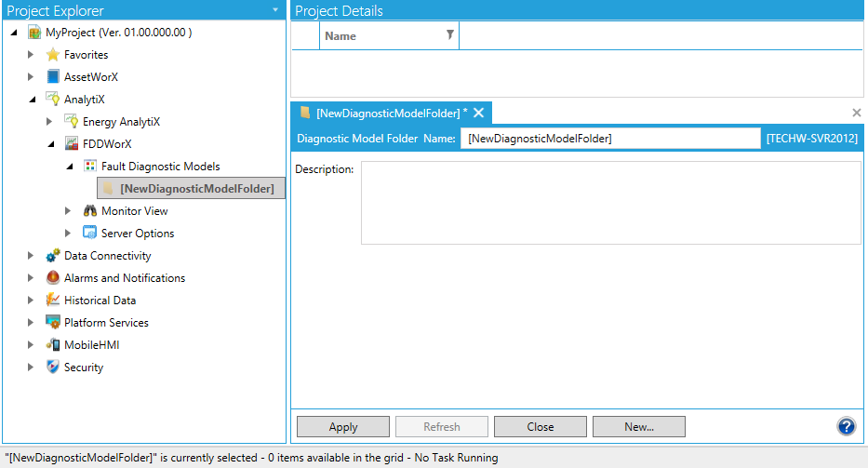Screen dimensions: 868x468
Task: Click the Security shield icon
Action: [53, 368]
